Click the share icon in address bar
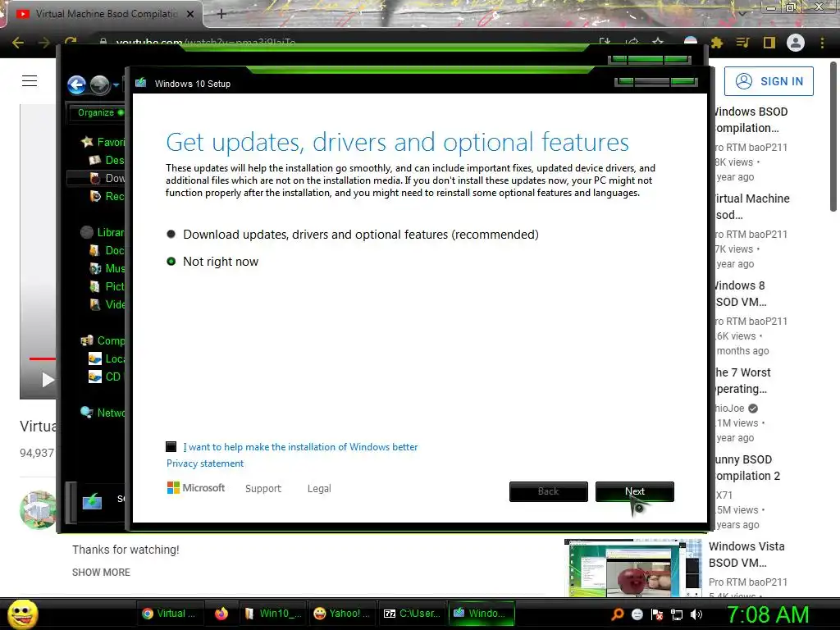 [x=632, y=42]
